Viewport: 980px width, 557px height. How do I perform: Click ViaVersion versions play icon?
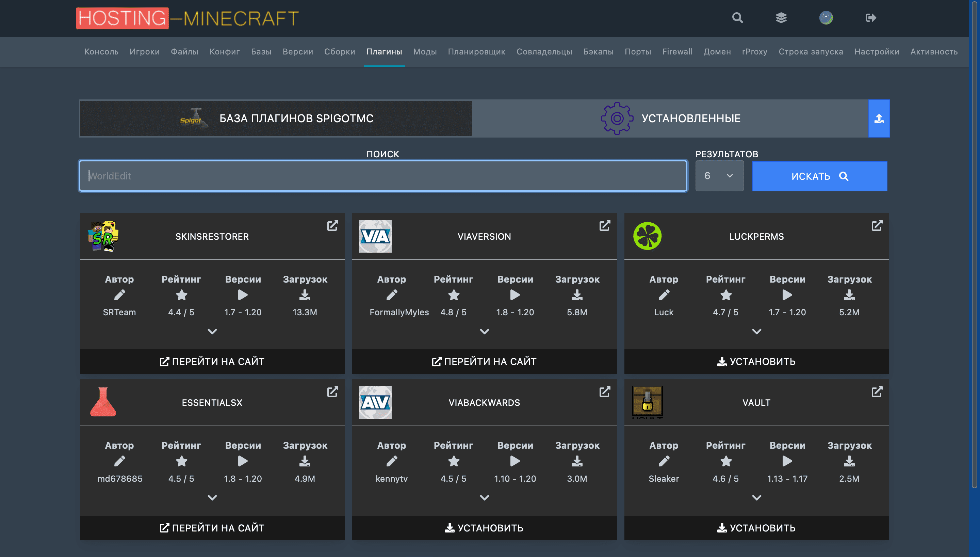point(515,295)
